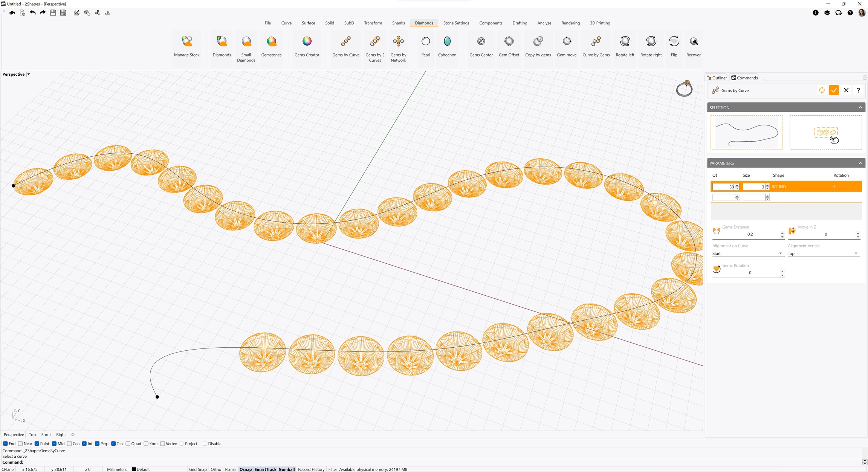Image resolution: width=868 pixels, height=472 pixels.
Task: Open the Stone Settings ribbon tab
Action: tap(456, 23)
